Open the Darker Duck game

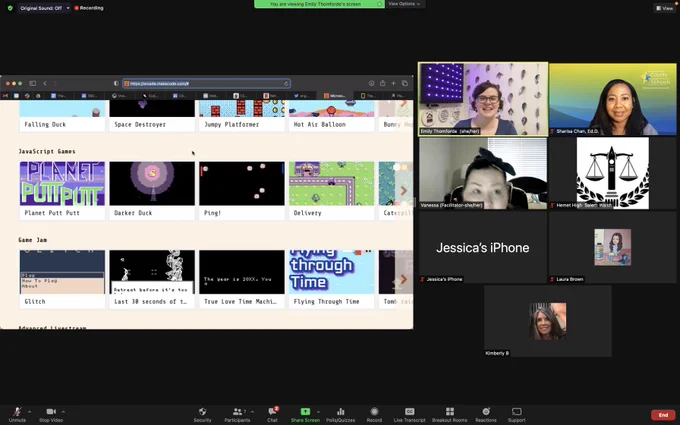[152, 191]
